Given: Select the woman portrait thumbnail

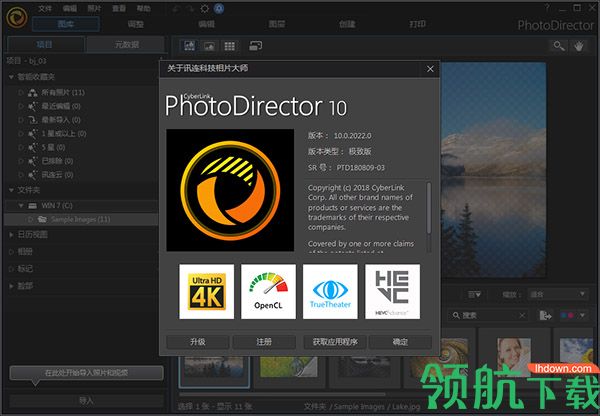Looking at the screenshot, I should pos(514,357).
